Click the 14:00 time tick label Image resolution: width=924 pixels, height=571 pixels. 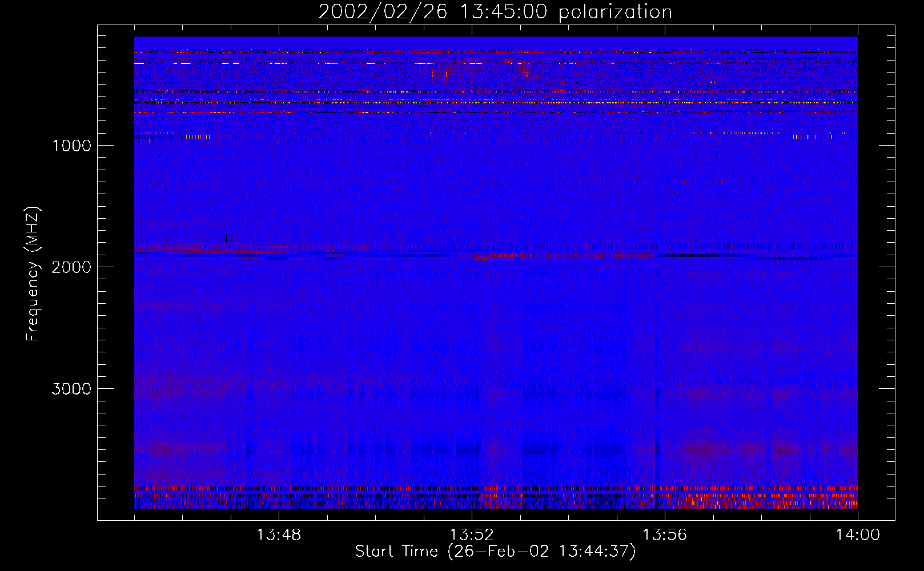858,535
